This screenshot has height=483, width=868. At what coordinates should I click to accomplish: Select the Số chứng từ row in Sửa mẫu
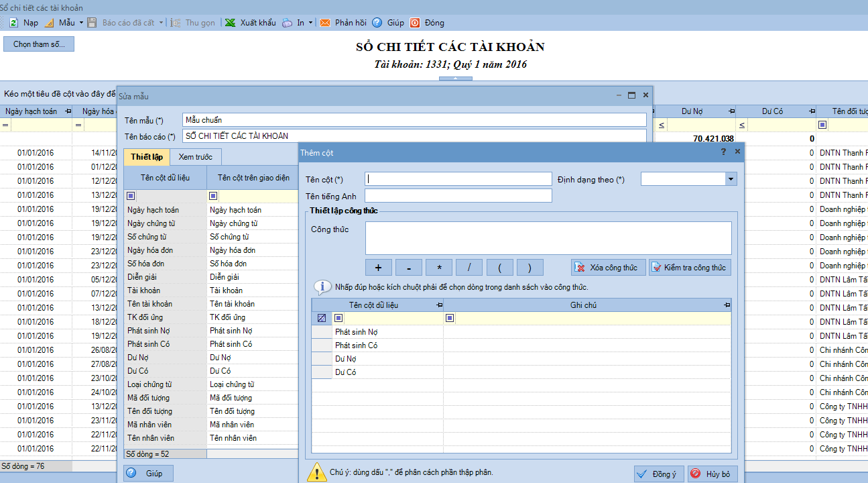pyautogui.click(x=211, y=237)
